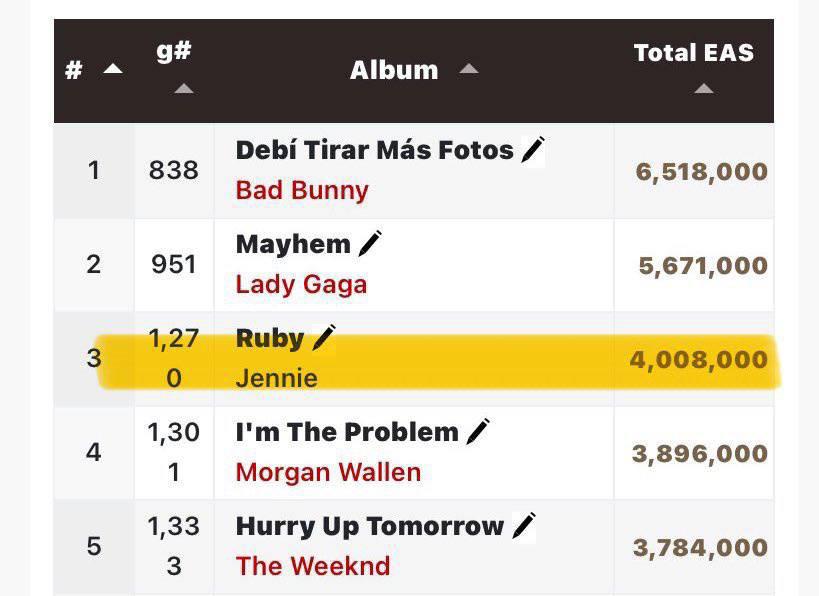Open the pencil icon next to Ruby

(324, 338)
